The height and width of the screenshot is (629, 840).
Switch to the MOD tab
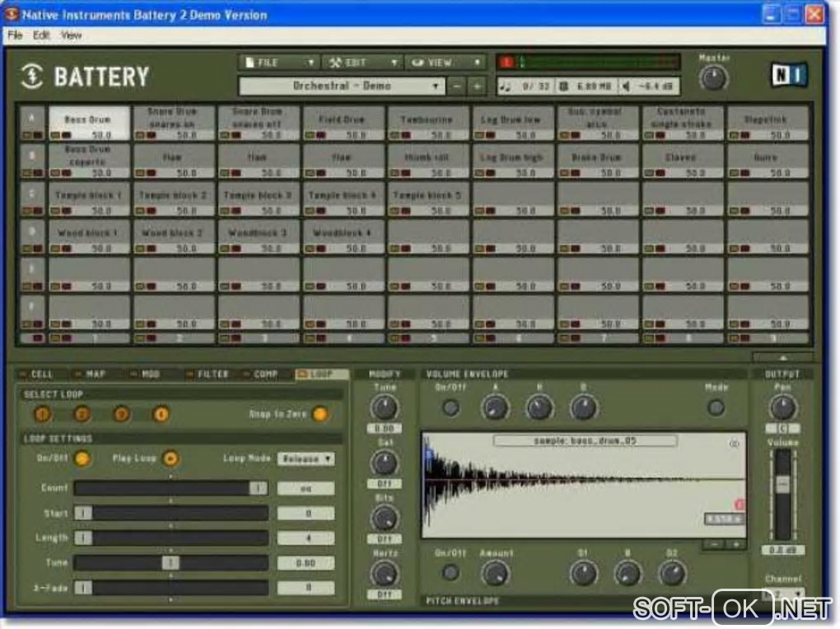(x=146, y=374)
